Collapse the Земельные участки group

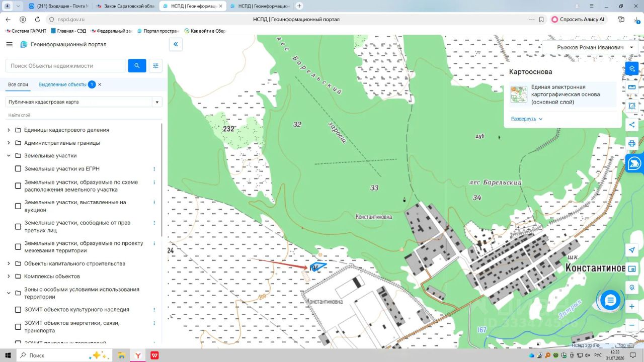[9, 155]
